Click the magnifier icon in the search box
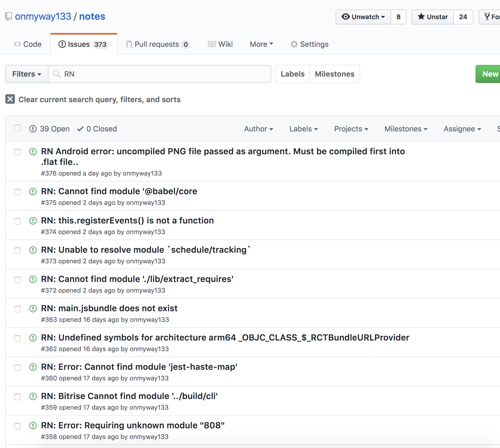This screenshot has height=448, width=500. point(56,74)
